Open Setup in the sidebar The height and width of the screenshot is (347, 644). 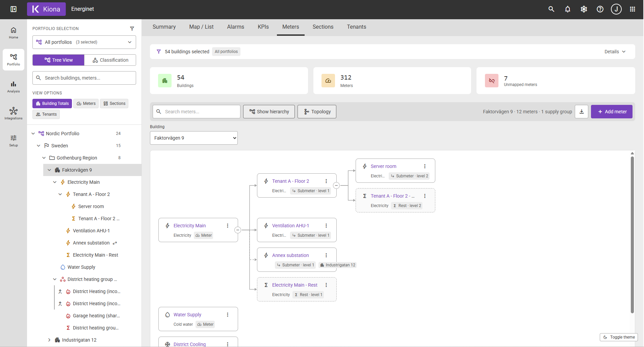[x=14, y=141]
